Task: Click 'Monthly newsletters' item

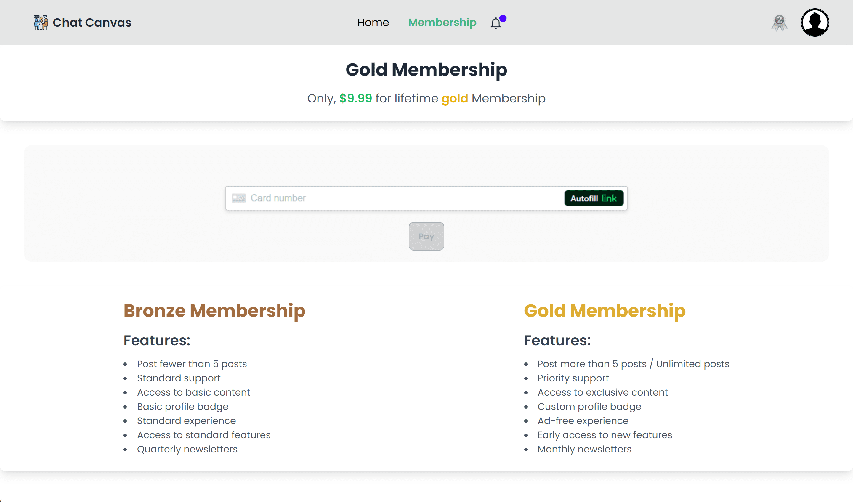Action: (x=584, y=450)
